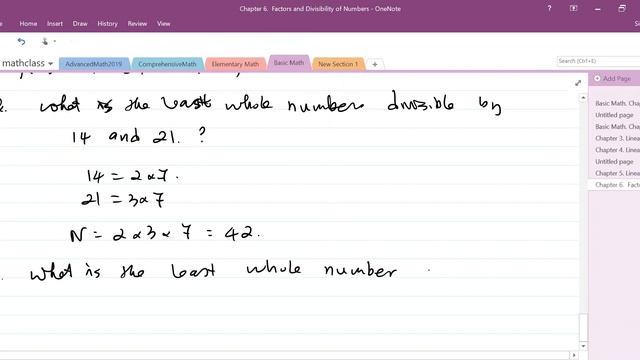Switch to New Section 1 tab
The height and width of the screenshot is (360, 640).
[338, 64]
